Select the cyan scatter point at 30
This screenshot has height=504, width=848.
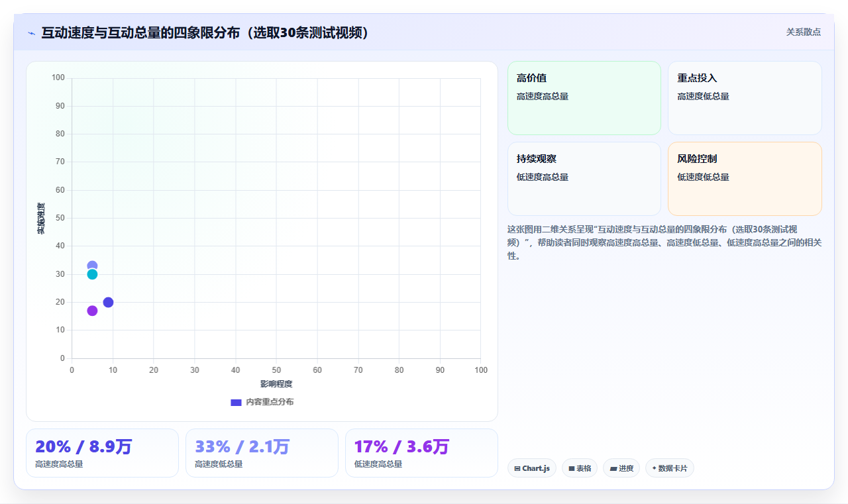[92, 274]
